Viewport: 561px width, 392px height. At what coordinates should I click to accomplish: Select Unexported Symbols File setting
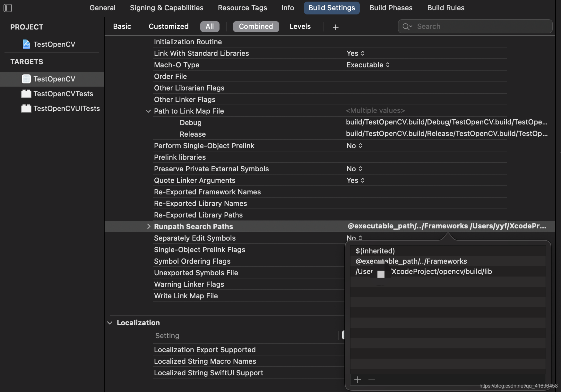196,273
